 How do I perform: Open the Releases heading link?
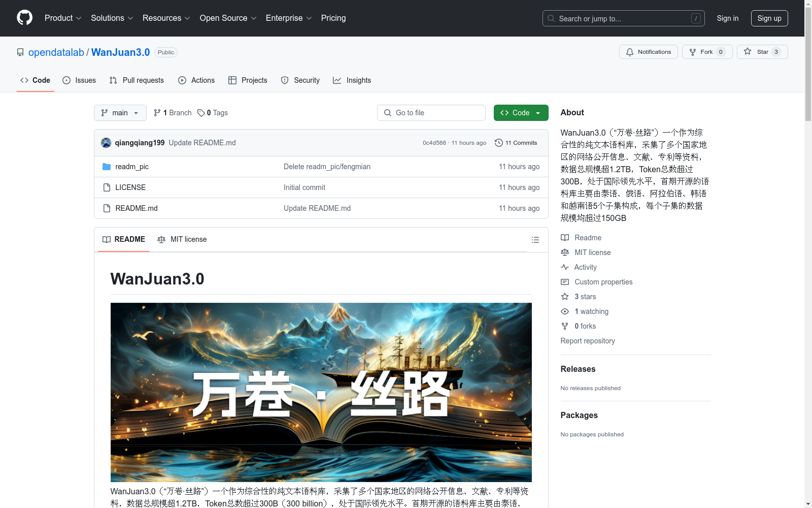click(578, 369)
